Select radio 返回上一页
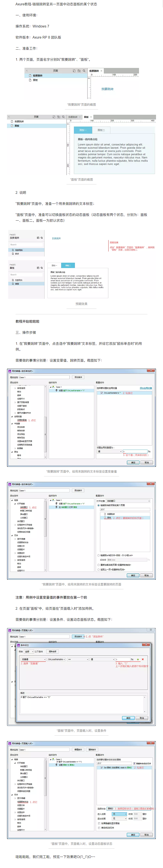 click(98, 569)
